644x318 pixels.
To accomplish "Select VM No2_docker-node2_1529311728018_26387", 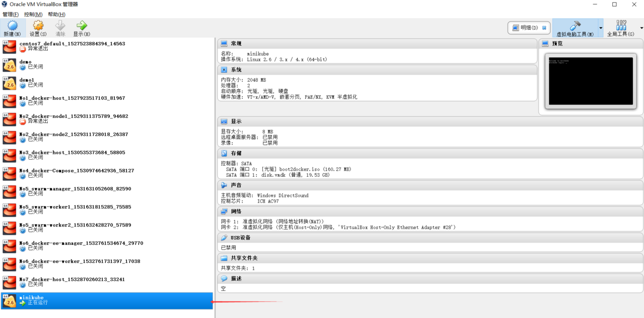I will [108, 137].
